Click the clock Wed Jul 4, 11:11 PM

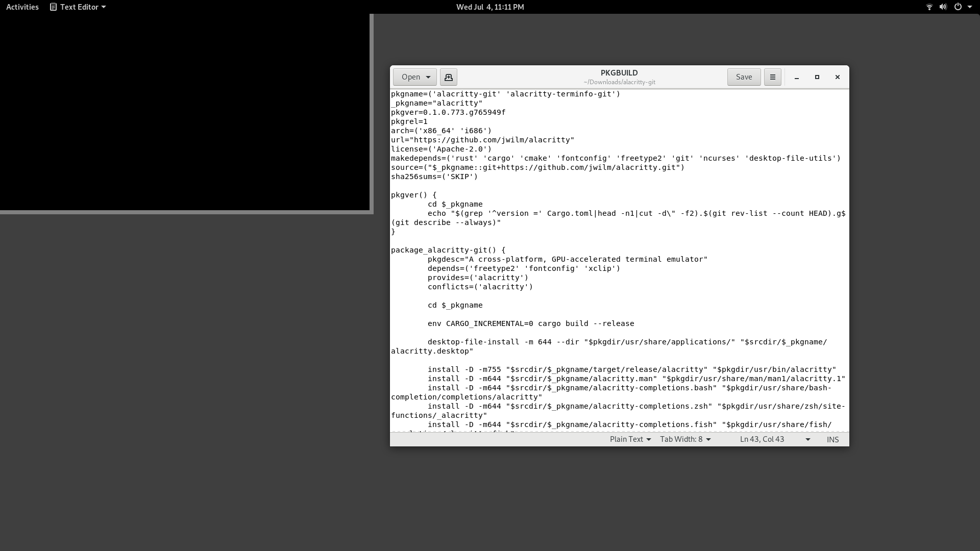click(x=490, y=7)
